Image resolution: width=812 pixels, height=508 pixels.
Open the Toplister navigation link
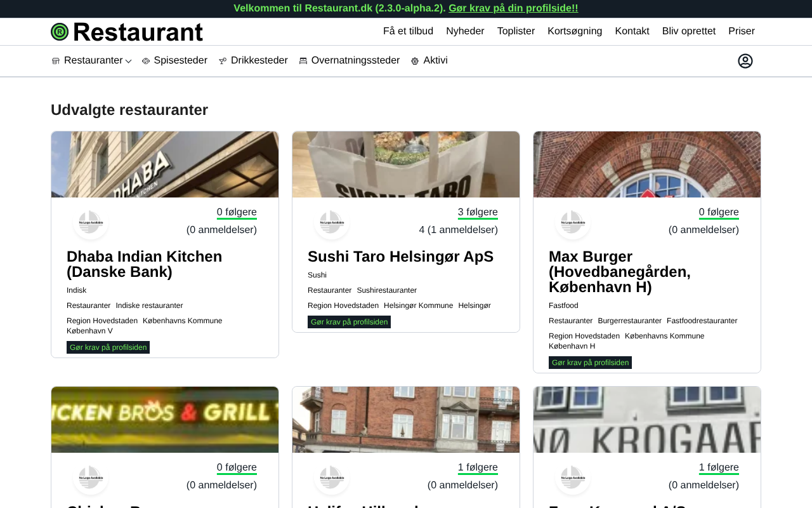516,31
